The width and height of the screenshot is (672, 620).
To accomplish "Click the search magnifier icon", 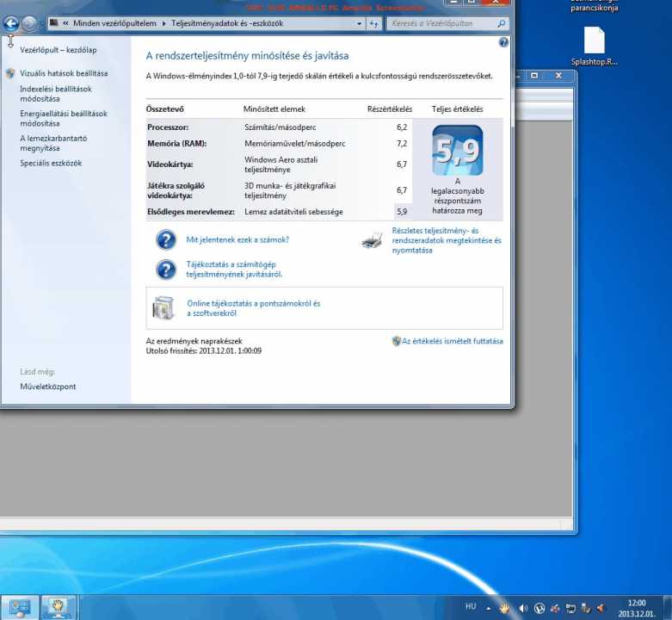I will click(501, 23).
